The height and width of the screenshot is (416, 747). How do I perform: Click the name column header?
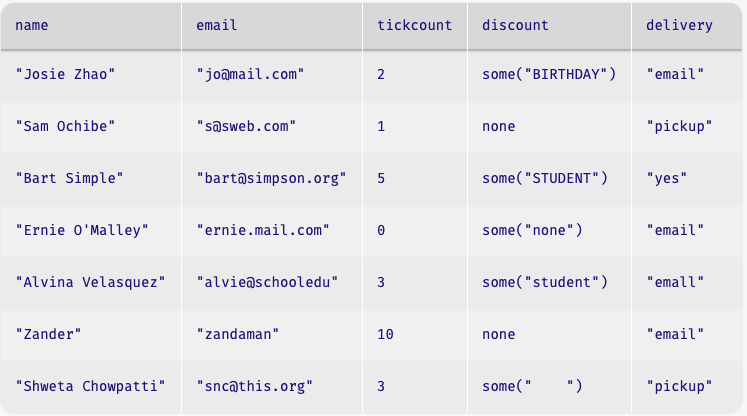click(x=91, y=25)
